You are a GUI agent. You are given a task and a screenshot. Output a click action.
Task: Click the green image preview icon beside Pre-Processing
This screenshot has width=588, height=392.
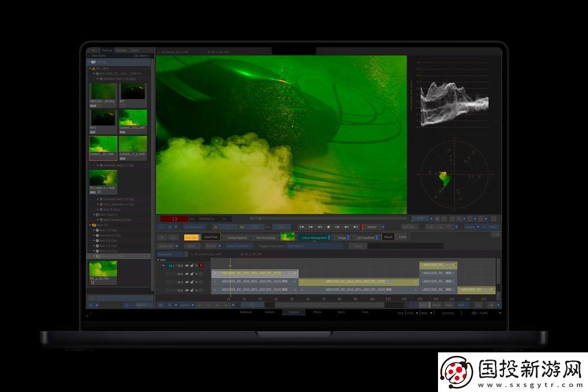(287, 237)
